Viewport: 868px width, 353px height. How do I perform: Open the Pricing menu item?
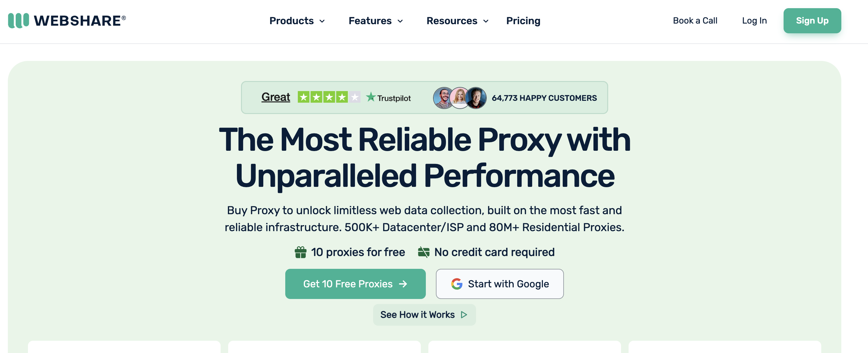[523, 21]
